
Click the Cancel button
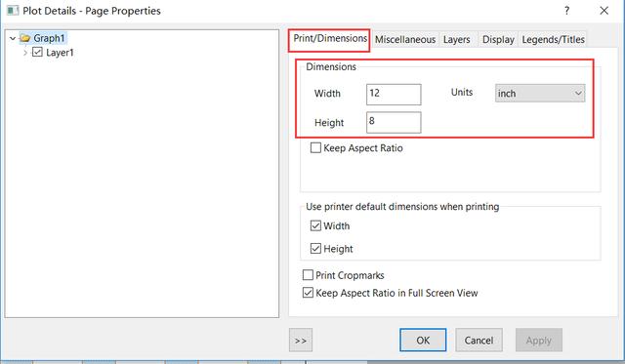479,341
